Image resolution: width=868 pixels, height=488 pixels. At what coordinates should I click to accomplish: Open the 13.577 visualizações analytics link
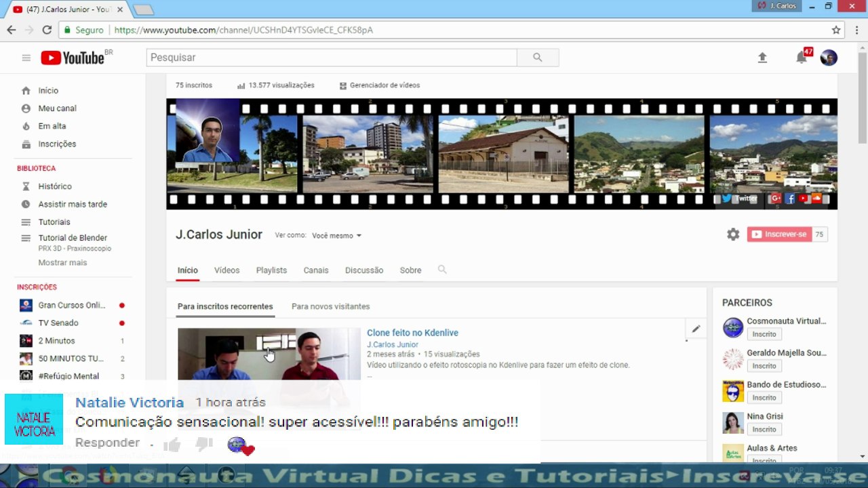[x=276, y=85]
